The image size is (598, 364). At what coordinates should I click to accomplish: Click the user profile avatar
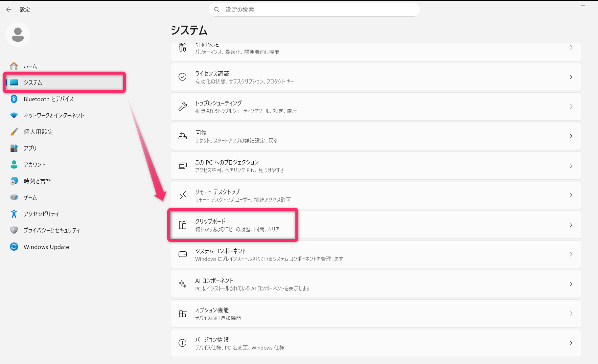pyautogui.click(x=18, y=35)
